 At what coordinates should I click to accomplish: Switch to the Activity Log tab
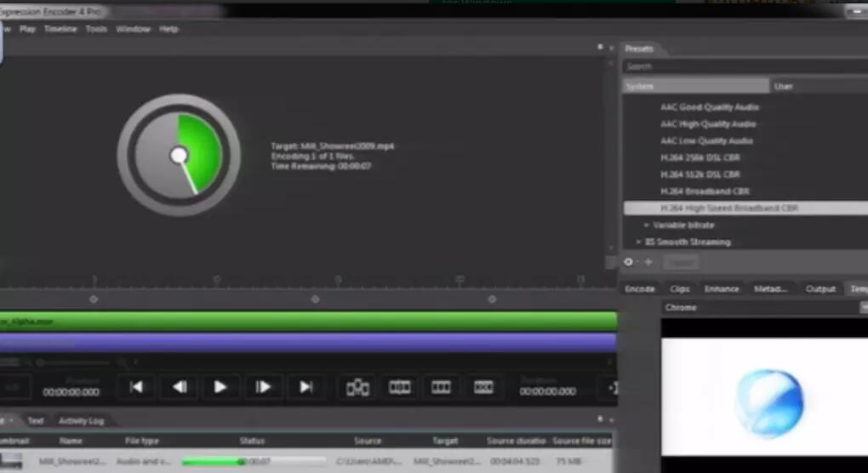pyautogui.click(x=81, y=420)
